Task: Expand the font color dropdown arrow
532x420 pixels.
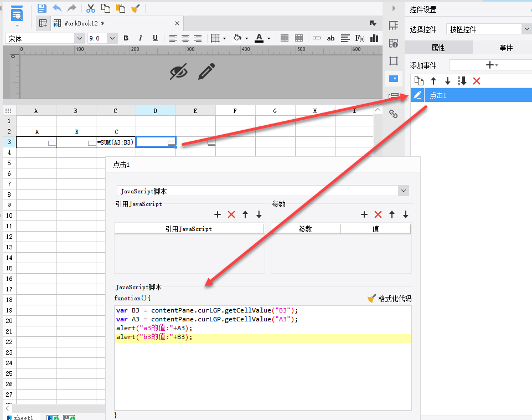Action: [x=268, y=39]
